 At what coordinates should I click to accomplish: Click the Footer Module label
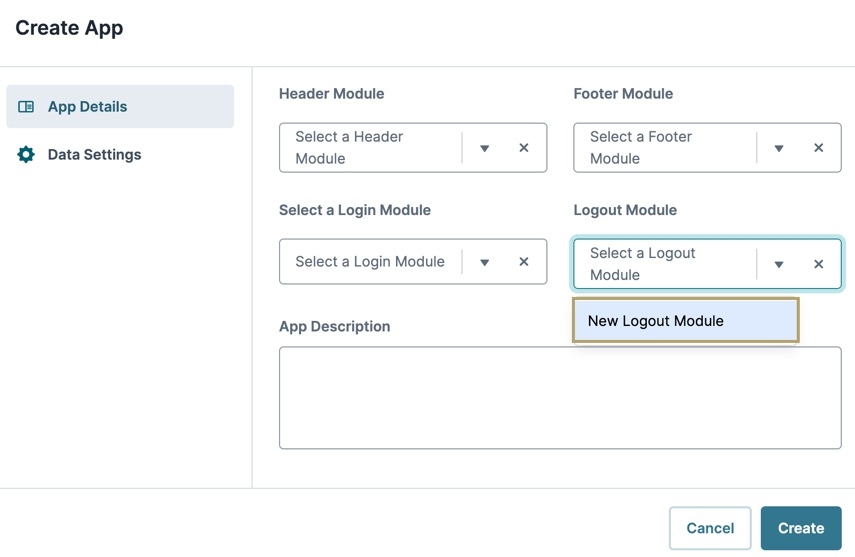point(623,94)
